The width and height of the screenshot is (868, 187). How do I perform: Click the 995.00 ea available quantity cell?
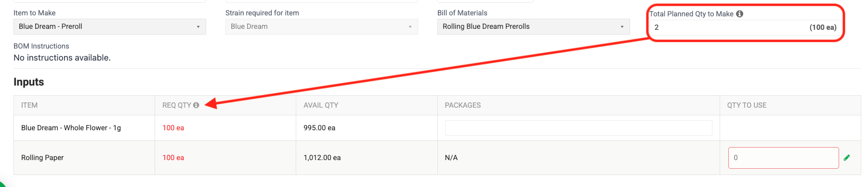319,128
